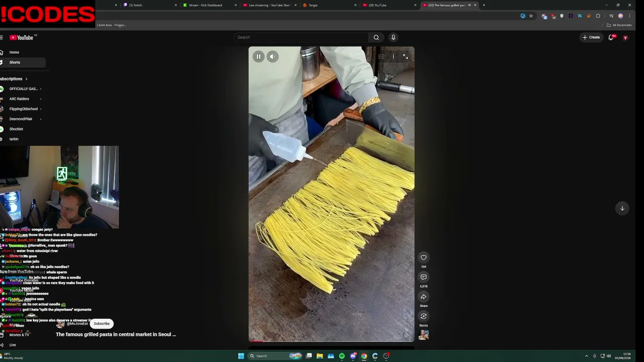This screenshot has width=644, height=362.
Task: Mute the Shorts video volume
Action: pyautogui.click(x=272, y=56)
